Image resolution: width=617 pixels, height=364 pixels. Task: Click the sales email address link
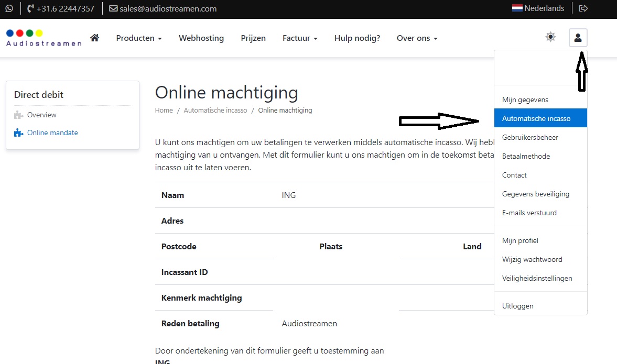click(168, 8)
